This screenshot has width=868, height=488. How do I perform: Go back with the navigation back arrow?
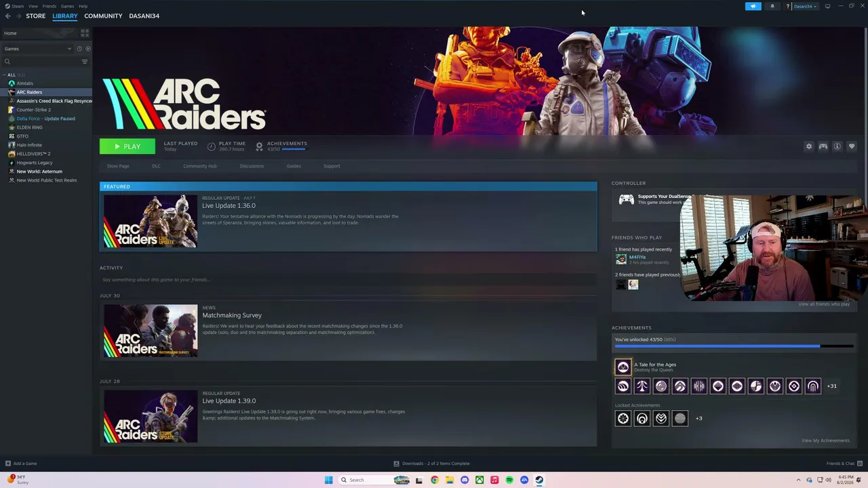[x=8, y=16]
